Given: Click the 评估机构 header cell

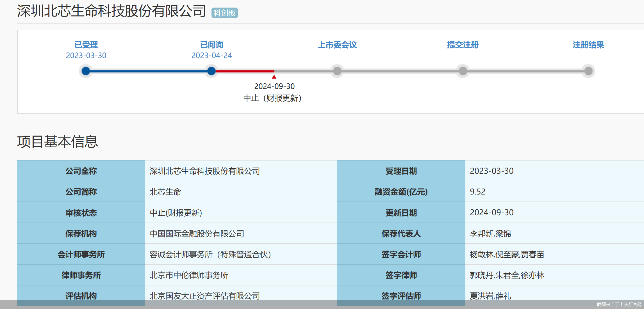Looking at the screenshot, I should point(81,296).
